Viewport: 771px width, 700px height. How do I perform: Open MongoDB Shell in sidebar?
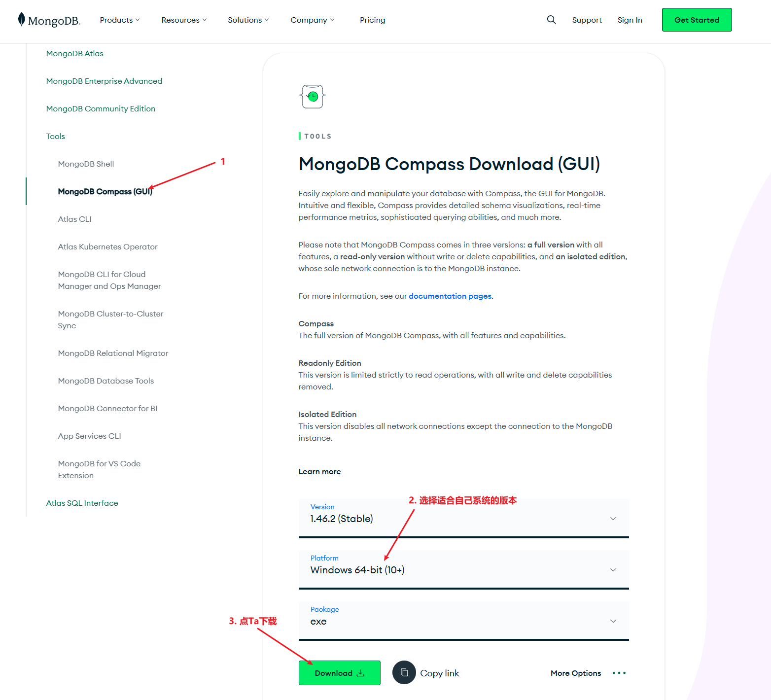(86, 164)
